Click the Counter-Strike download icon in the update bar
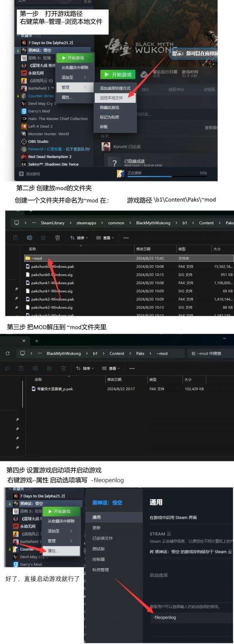 tap(121, 174)
